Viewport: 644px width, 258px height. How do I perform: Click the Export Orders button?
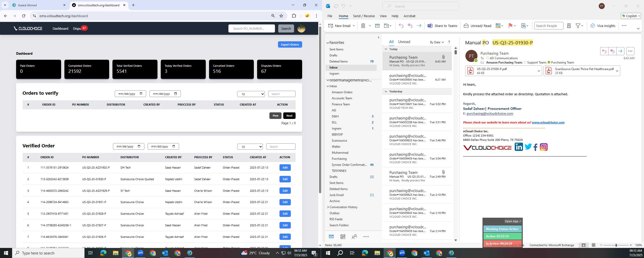click(x=290, y=45)
